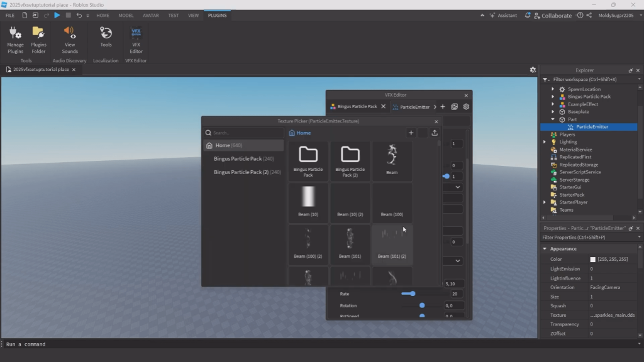This screenshot has height=362, width=644.
Task: Switch to the ParticleEmitter tab in VFX Editor
Action: coord(411,107)
